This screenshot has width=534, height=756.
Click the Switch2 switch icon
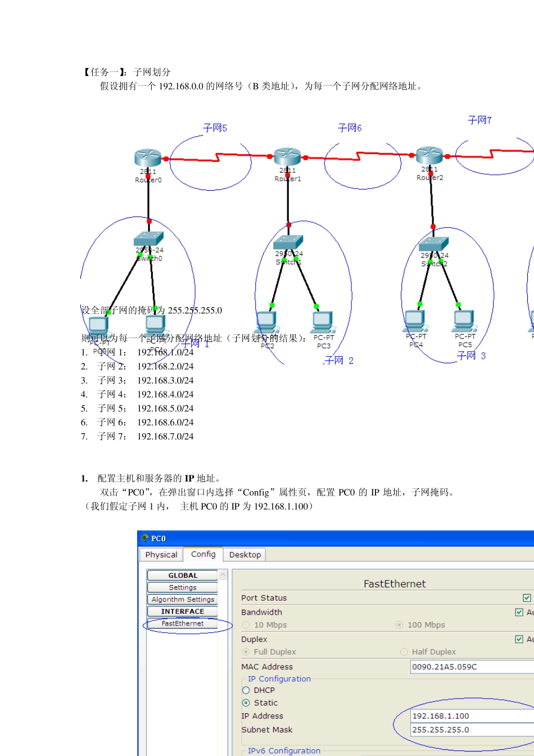pos(433,243)
